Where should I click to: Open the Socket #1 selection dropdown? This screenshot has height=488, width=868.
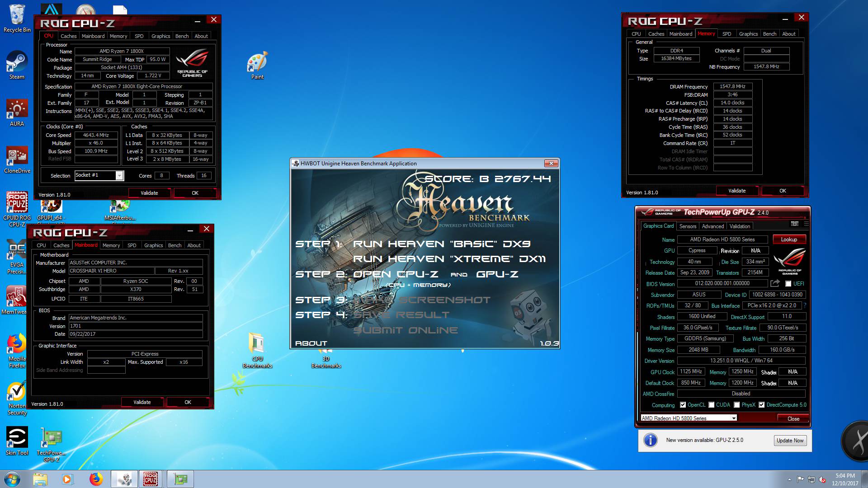tap(99, 175)
